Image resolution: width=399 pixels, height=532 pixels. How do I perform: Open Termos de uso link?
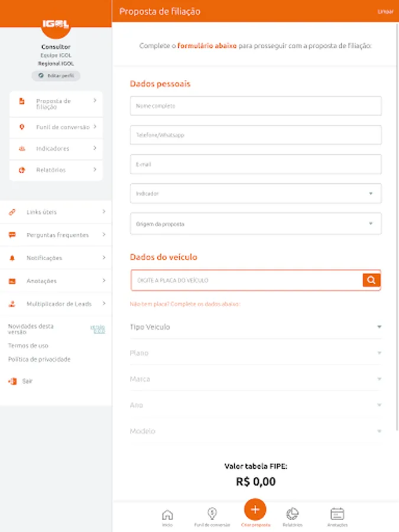[28, 346]
